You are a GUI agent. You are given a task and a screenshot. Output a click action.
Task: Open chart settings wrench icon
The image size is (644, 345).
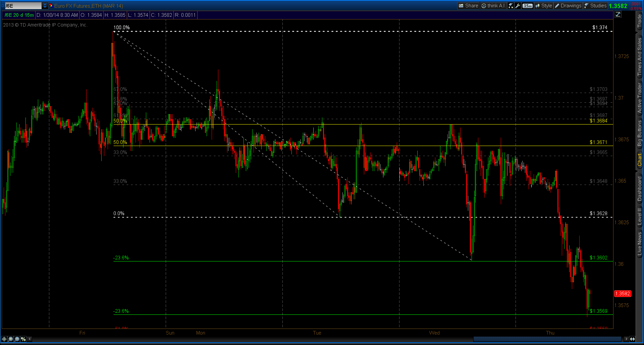pos(518,6)
